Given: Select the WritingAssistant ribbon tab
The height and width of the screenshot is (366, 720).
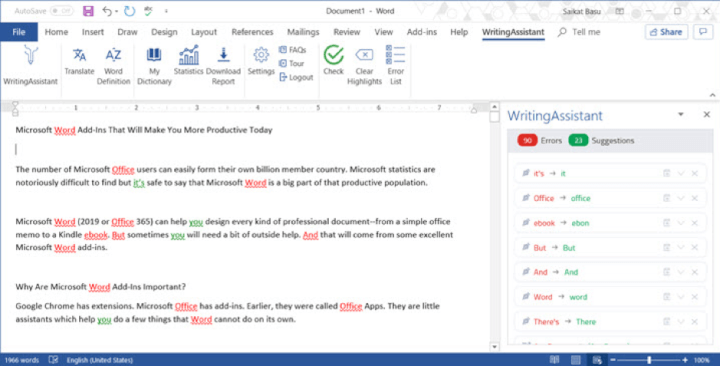Looking at the screenshot, I should (x=513, y=32).
